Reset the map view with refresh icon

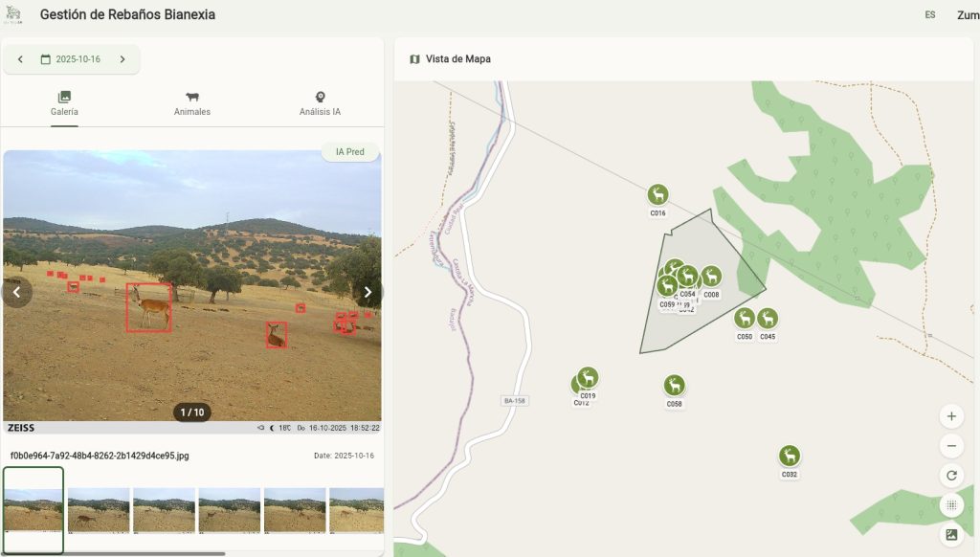(x=951, y=475)
